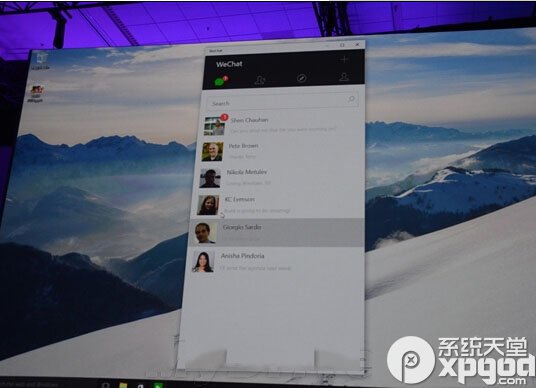Open the Recycle Bin desktop icon
The height and width of the screenshot is (388, 536).
click(x=41, y=61)
